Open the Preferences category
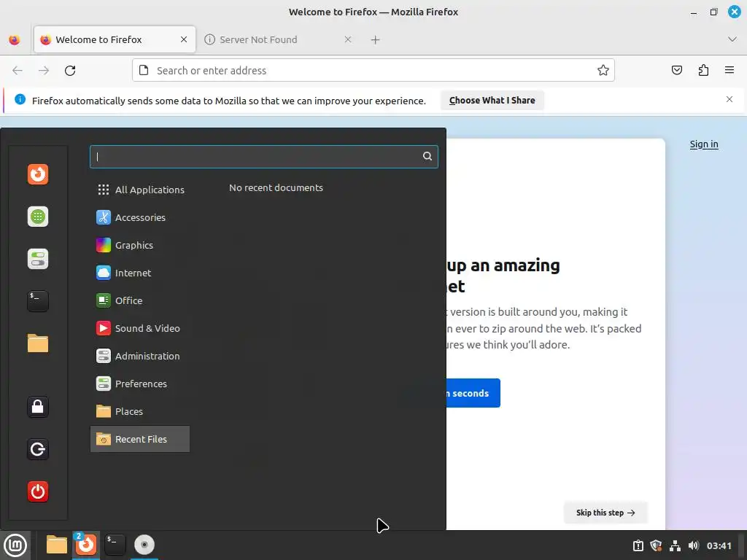Screen dimensions: 747x560 point(141,384)
